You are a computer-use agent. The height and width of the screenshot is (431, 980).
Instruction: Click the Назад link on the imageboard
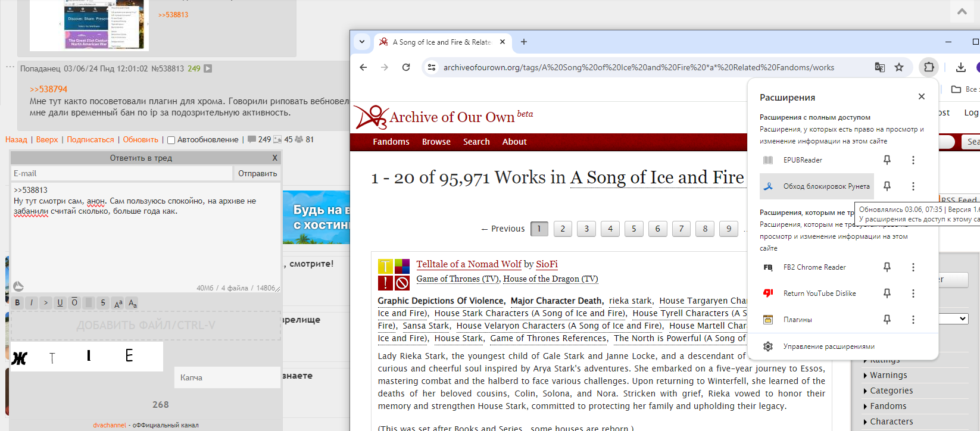[x=16, y=140]
